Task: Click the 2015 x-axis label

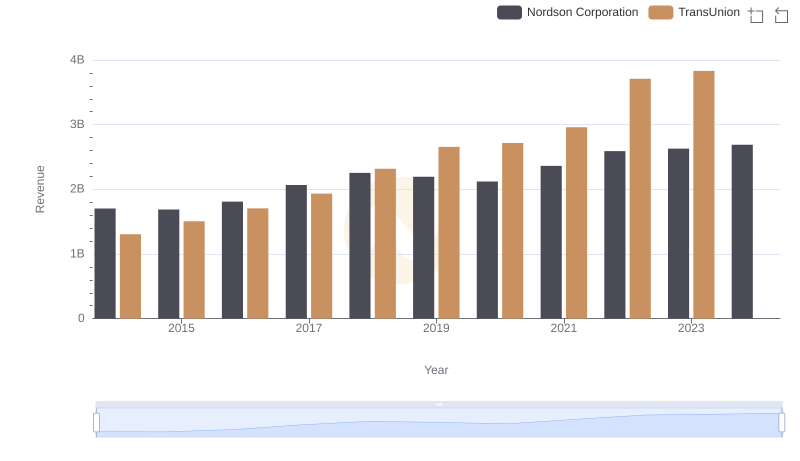Action: coord(181,328)
